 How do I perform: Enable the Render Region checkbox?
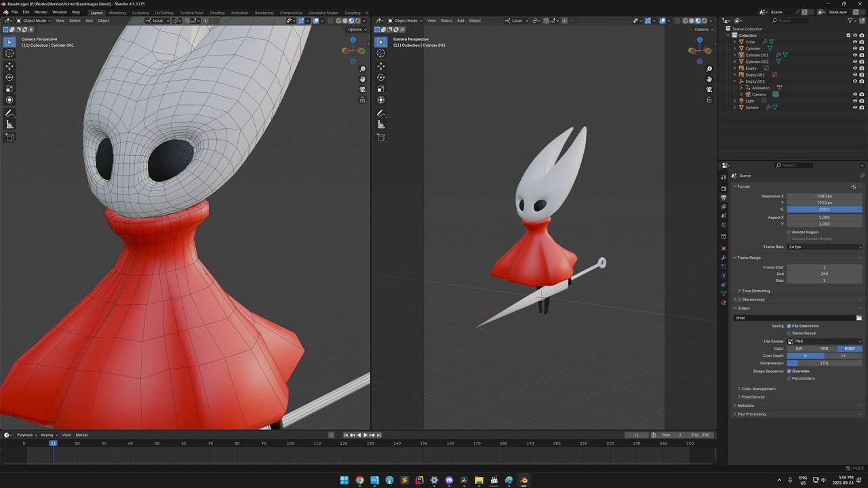click(789, 232)
